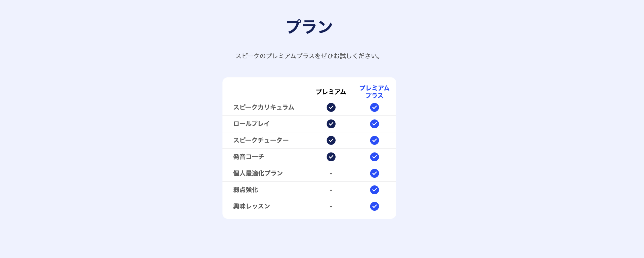Image resolution: width=644 pixels, height=258 pixels.
Task: Click the 興味レッスン feature label
Action: pos(251,206)
